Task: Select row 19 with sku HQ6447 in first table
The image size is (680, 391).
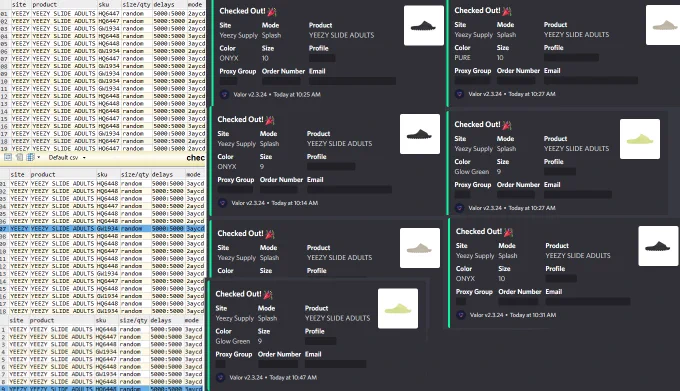Action: click(x=102, y=148)
